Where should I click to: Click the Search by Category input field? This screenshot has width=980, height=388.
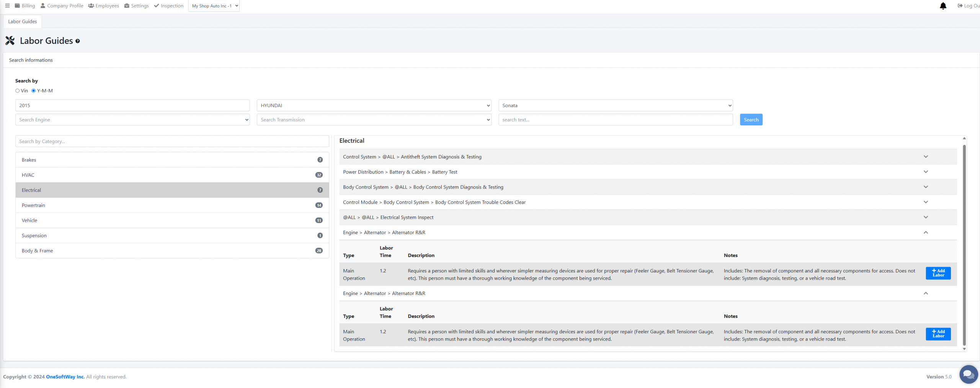click(172, 141)
